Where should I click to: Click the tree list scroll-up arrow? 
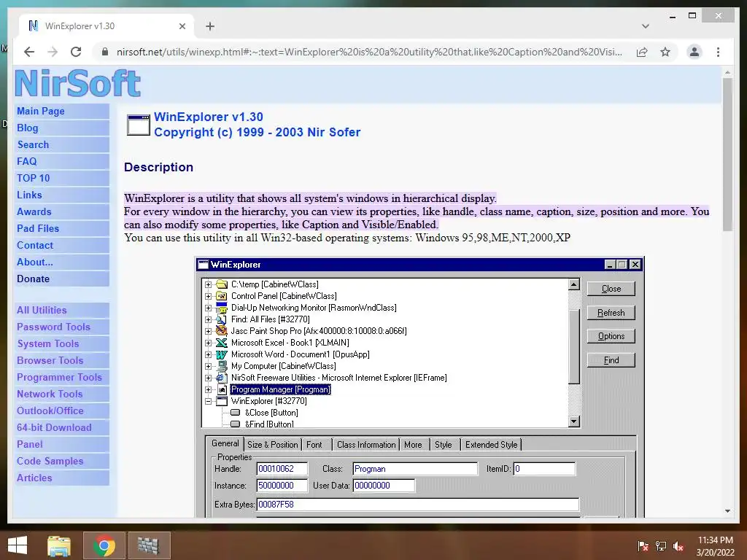(x=574, y=285)
